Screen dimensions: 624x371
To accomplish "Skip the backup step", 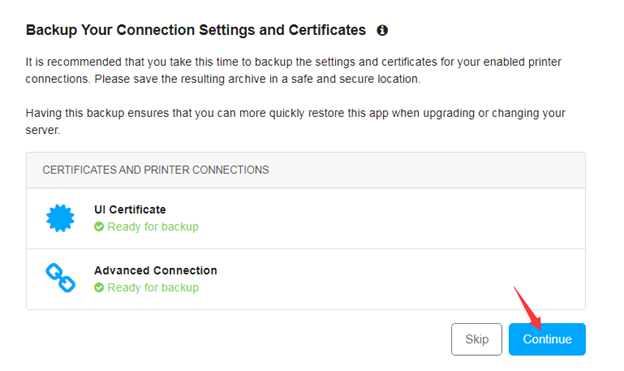I will point(476,339).
